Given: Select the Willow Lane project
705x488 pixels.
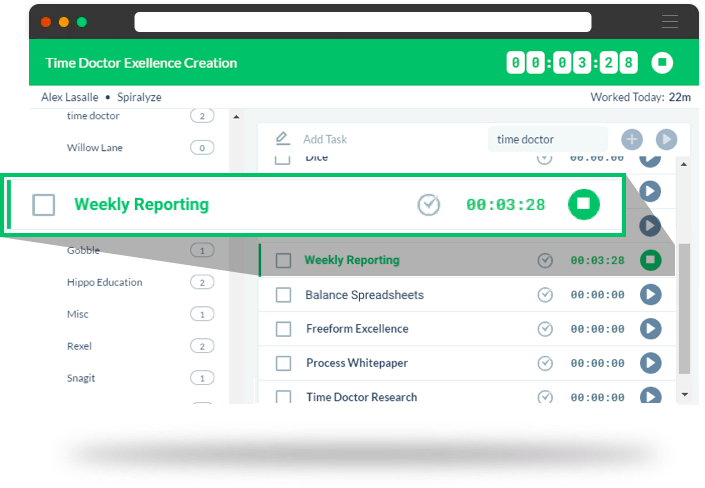Looking at the screenshot, I should [94, 148].
